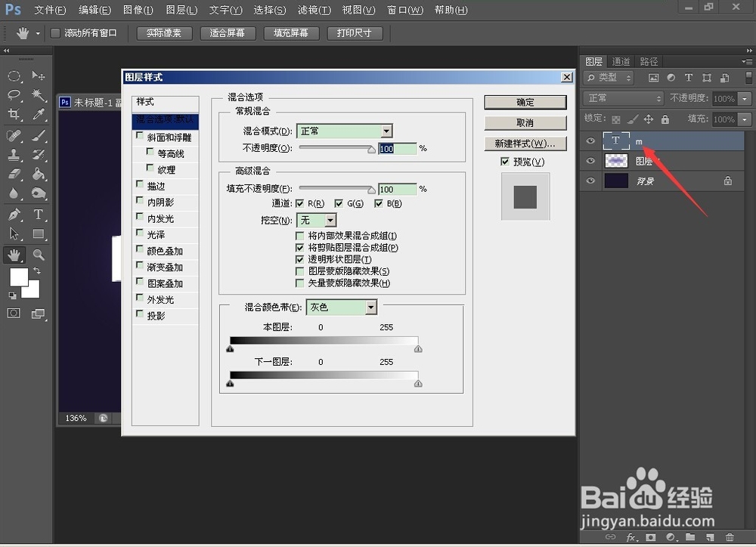756x547 pixels.
Task: Select the Magic Wand tool
Action: (x=38, y=95)
